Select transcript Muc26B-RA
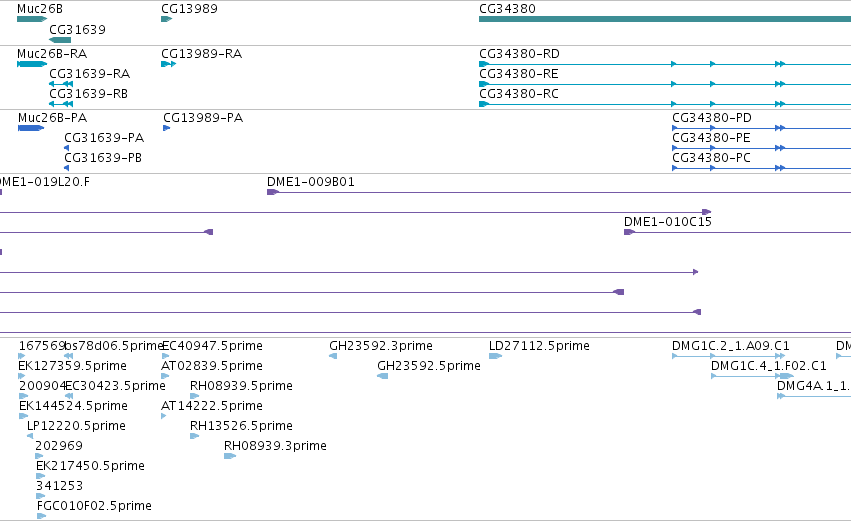851x521 pixels. pyautogui.click(x=31, y=64)
